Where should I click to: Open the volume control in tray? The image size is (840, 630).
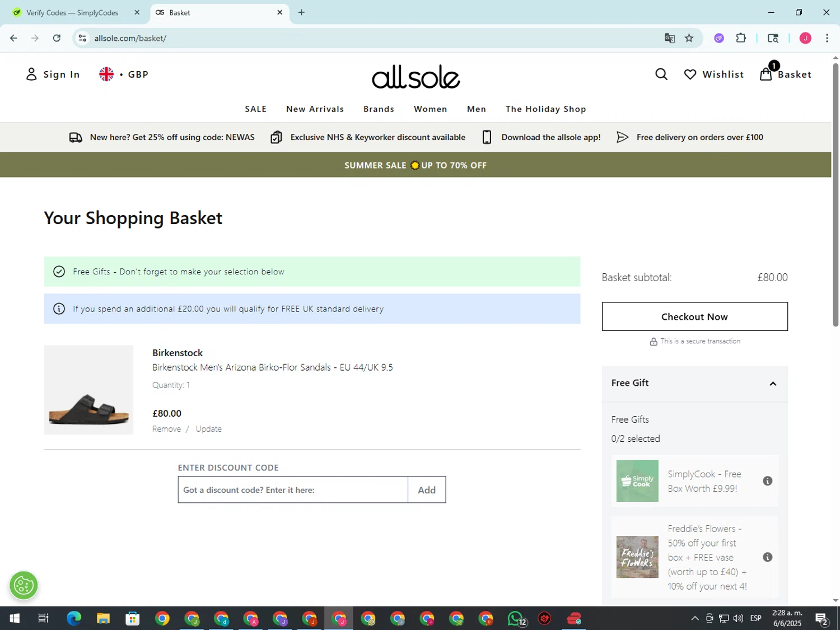tap(738, 619)
